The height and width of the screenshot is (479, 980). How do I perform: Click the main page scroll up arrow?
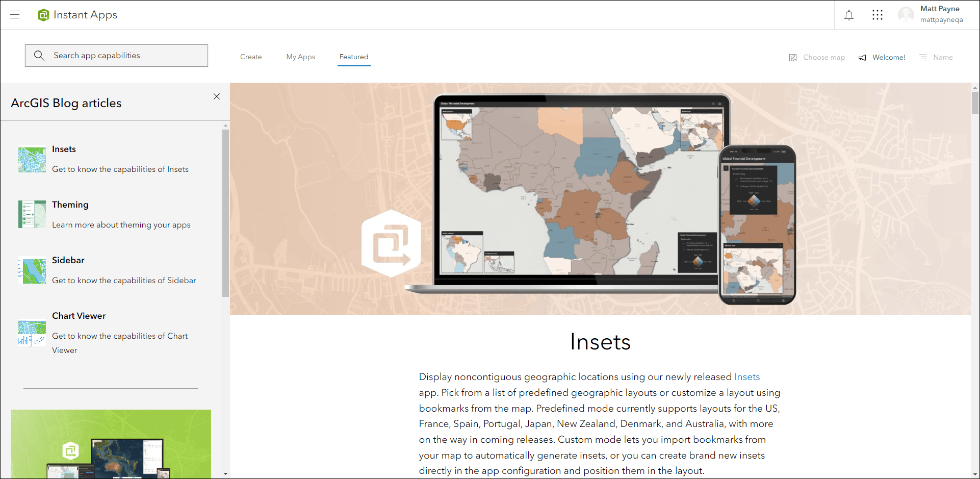[975, 87]
